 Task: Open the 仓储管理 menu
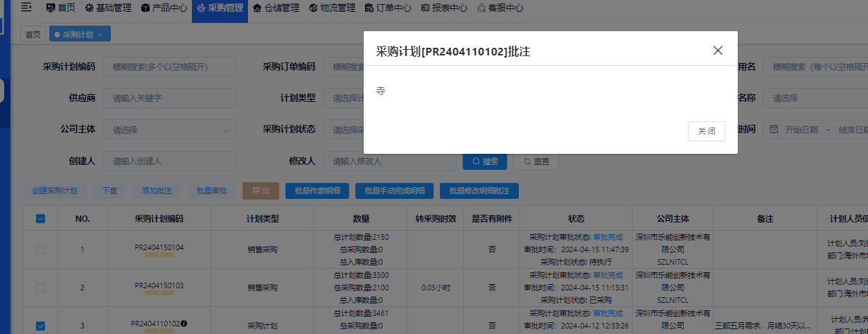276,8
